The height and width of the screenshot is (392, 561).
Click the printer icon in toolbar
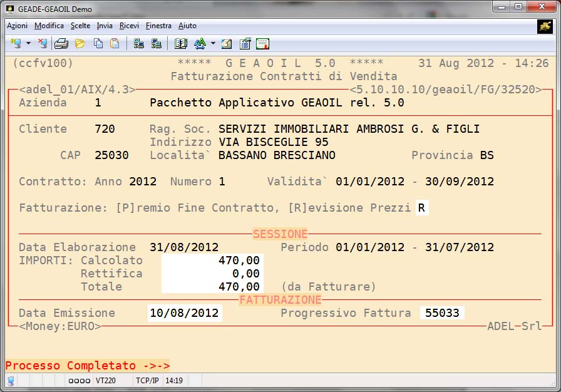click(x=61, y=44)
